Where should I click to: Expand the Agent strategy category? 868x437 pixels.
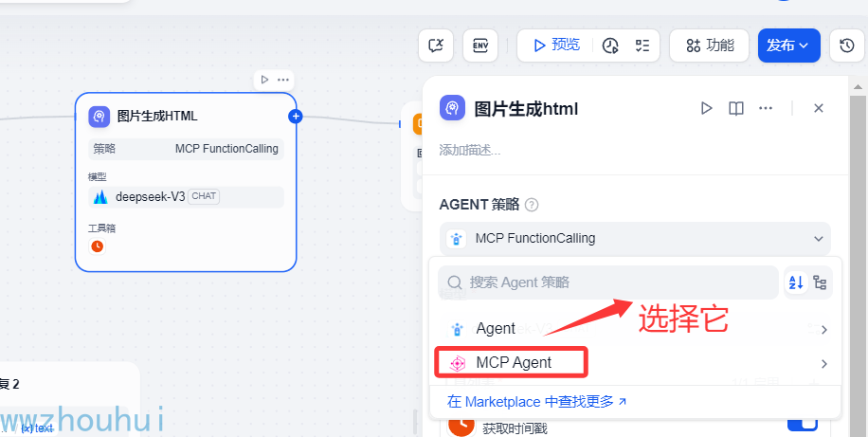[635, 329]
